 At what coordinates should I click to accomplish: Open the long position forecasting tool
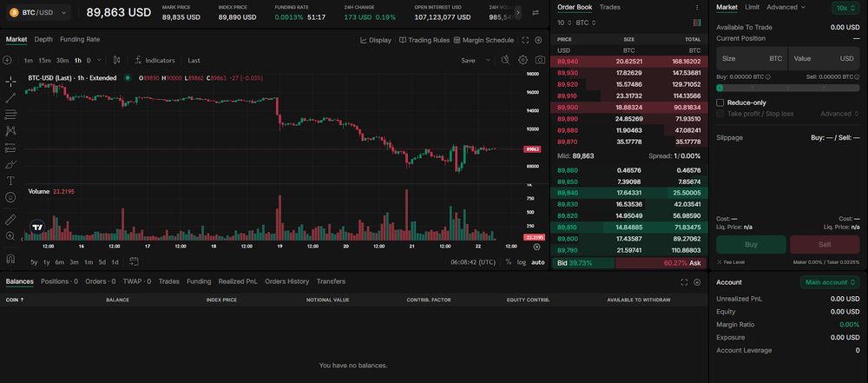click(10, 148)
